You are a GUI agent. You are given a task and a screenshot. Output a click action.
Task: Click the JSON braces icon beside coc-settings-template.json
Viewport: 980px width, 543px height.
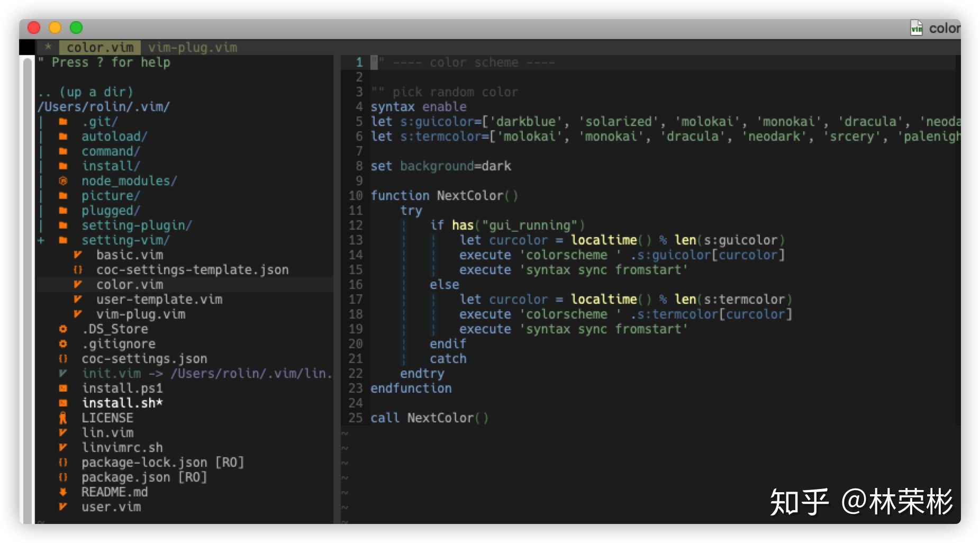(x=78, y=270)
